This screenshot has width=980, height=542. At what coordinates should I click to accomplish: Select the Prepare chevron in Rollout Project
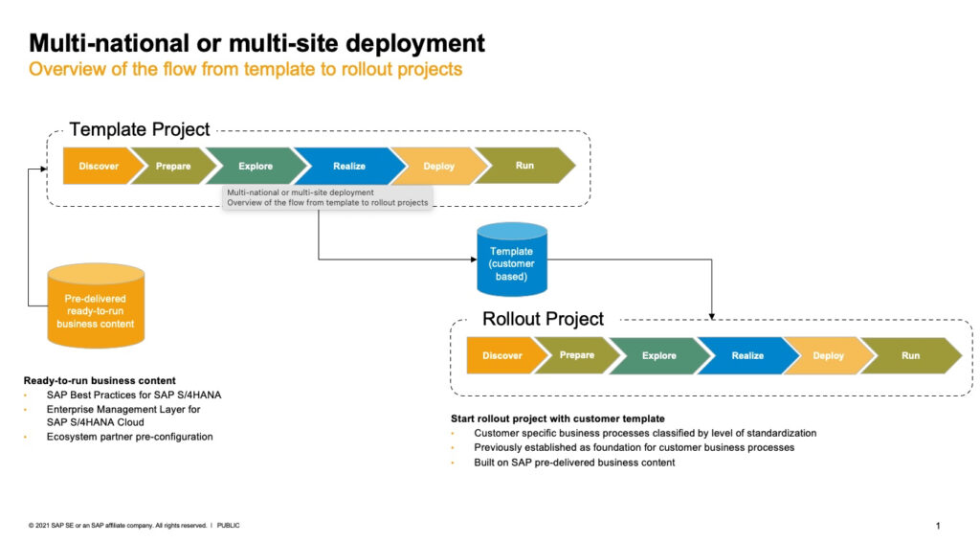[x=577, y=355]
